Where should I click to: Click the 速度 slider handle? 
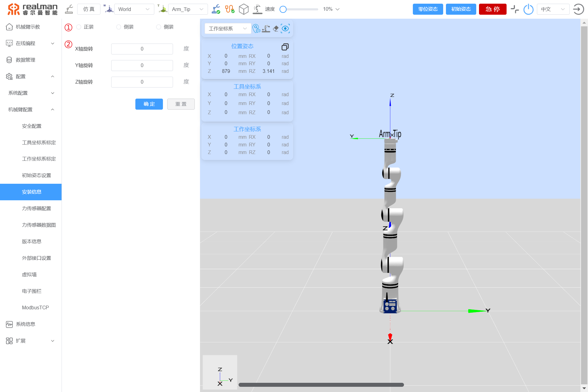(283, 9)
